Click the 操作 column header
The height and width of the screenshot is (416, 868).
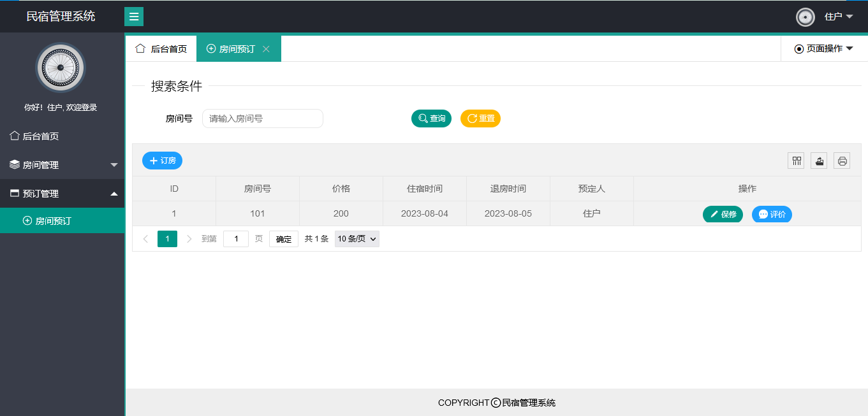(x=747, y=189)
